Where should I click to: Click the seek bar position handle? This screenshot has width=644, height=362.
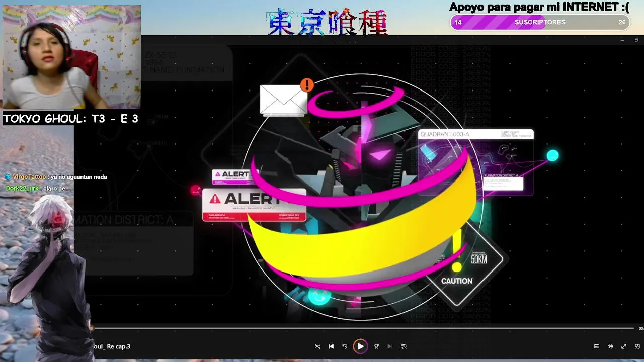(92, 328)
